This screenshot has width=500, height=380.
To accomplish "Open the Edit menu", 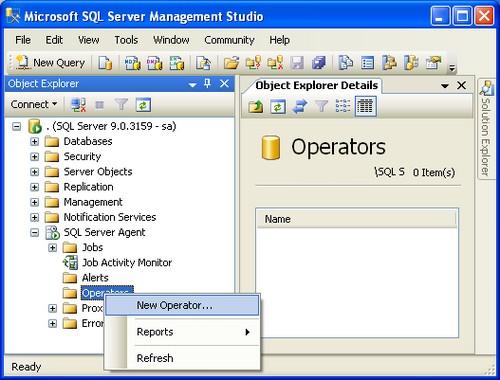I will click(54, 40).
